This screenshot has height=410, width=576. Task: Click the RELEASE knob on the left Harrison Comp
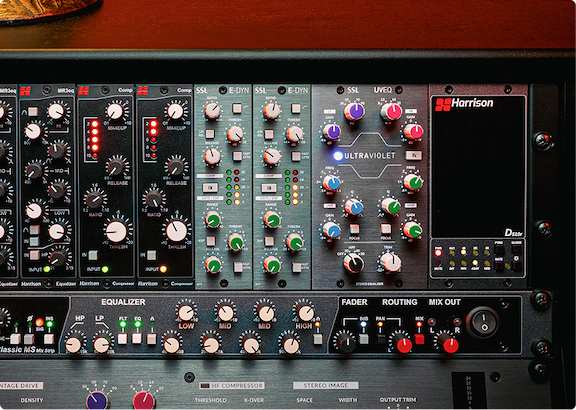[x=116, y=168]
